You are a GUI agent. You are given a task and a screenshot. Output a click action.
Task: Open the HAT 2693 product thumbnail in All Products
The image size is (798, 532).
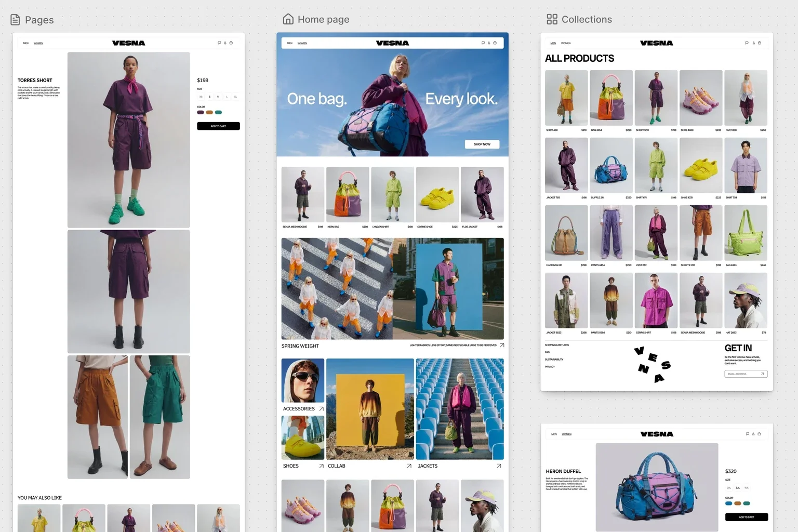746,300
